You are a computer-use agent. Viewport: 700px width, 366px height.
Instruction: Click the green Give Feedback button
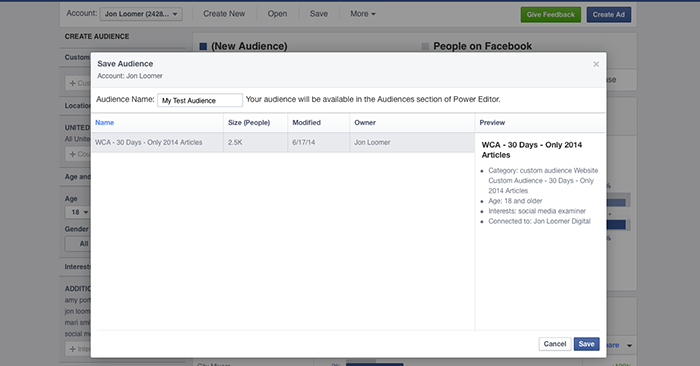550,15
